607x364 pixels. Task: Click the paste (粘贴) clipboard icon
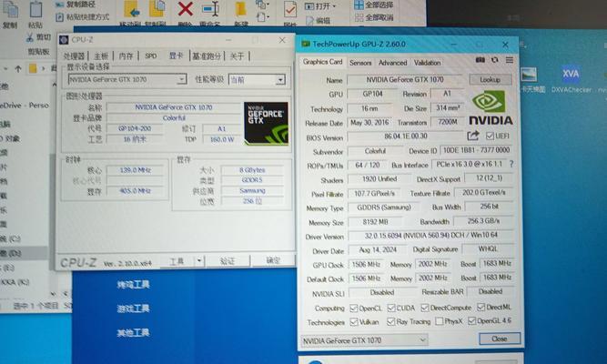point(35,9)
